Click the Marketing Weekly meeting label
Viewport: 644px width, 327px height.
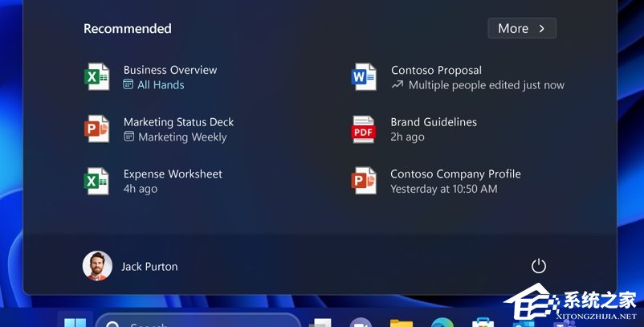[182, 137]
